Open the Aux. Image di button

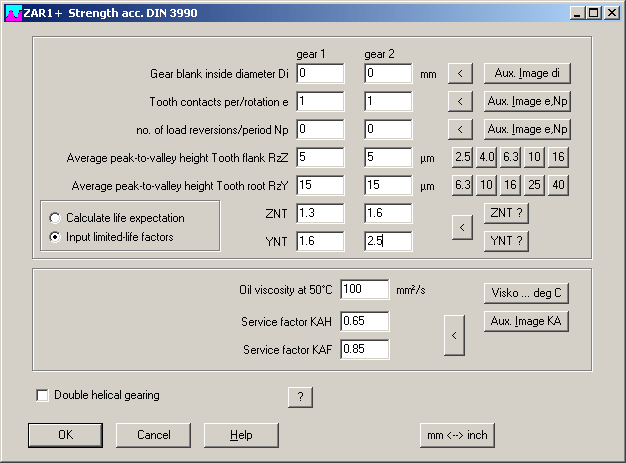point(526,73)
